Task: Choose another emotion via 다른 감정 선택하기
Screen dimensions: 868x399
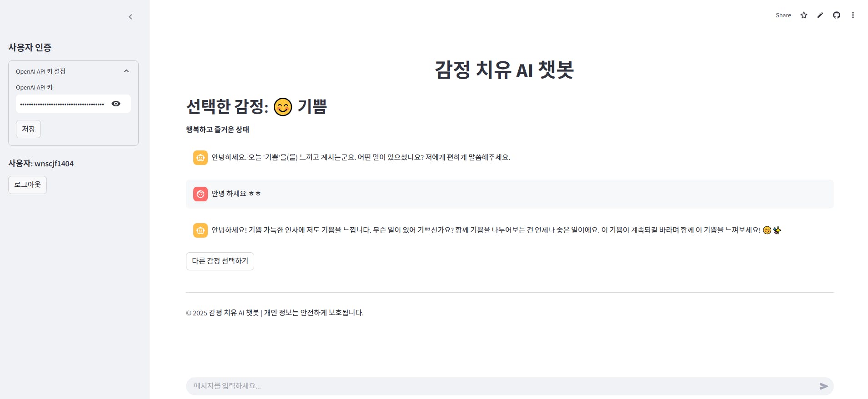Action: 220,261
